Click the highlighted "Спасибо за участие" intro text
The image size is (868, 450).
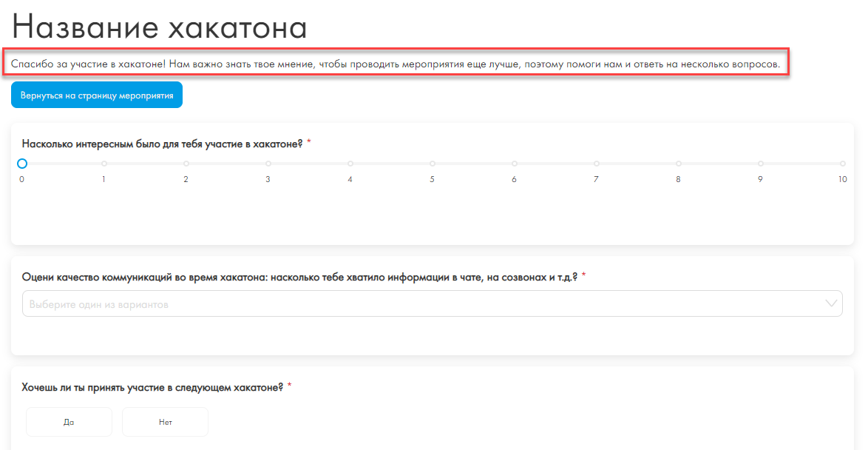click(x=396, y=64)
